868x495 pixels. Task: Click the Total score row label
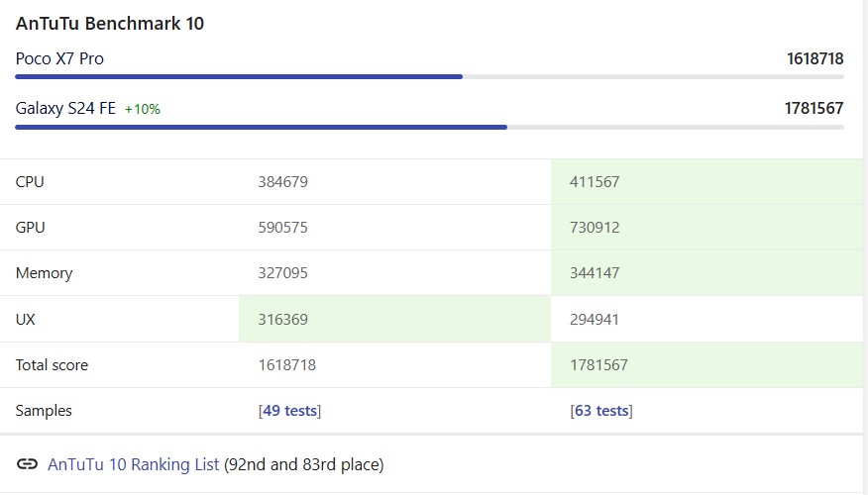[x=52, y=365]
